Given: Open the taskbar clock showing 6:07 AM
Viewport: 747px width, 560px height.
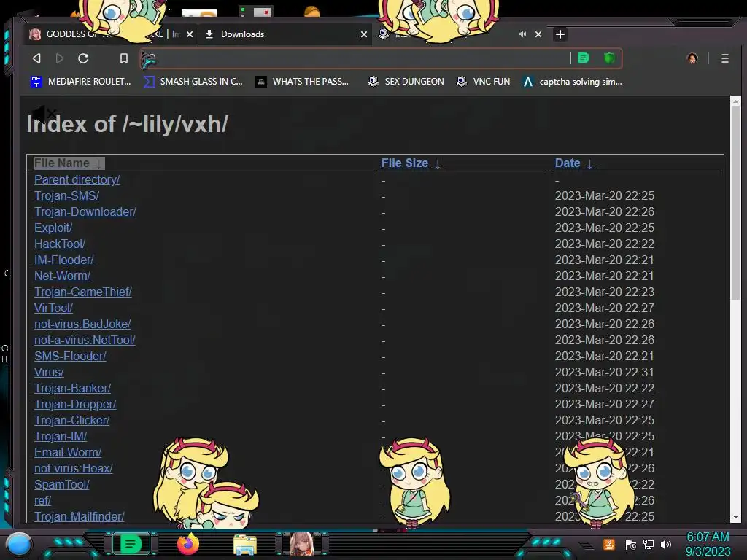Looking at the screenshot, I should coord(708,544).
